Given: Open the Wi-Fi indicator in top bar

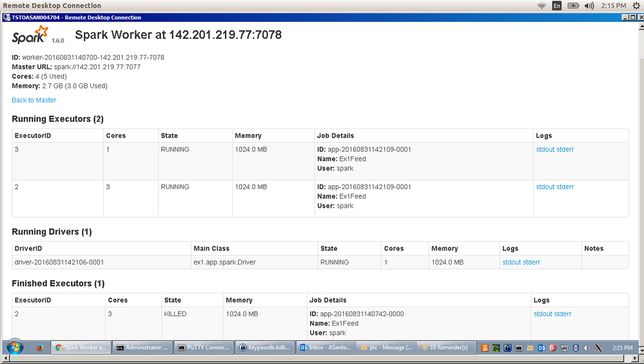Looking at the screenshot, I should [542, 6].
